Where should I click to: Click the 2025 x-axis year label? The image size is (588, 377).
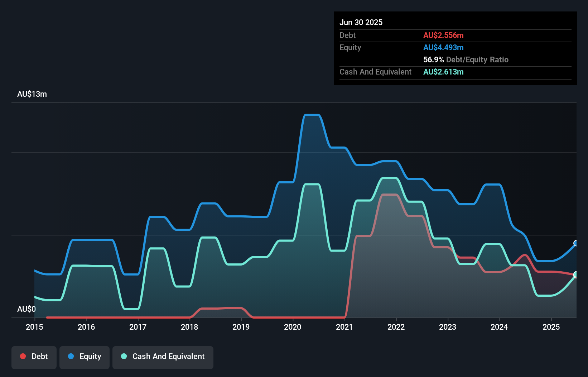[551, 327]
